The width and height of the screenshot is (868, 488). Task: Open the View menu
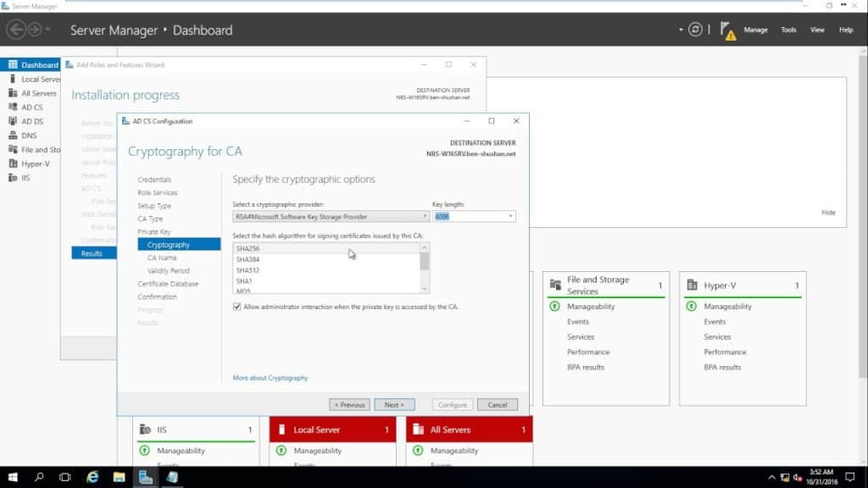point(817,30)
